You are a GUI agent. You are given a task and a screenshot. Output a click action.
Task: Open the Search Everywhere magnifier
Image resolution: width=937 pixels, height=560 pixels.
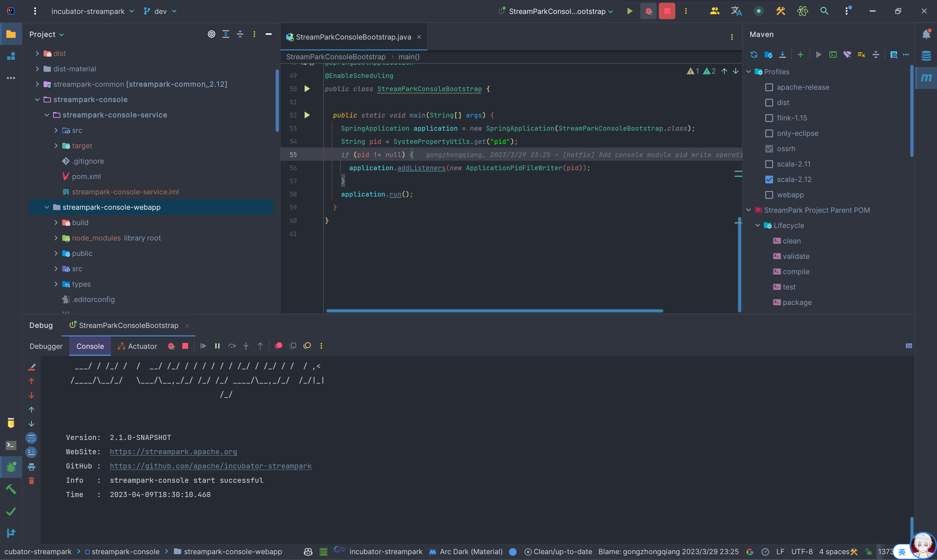pos(824,11)
